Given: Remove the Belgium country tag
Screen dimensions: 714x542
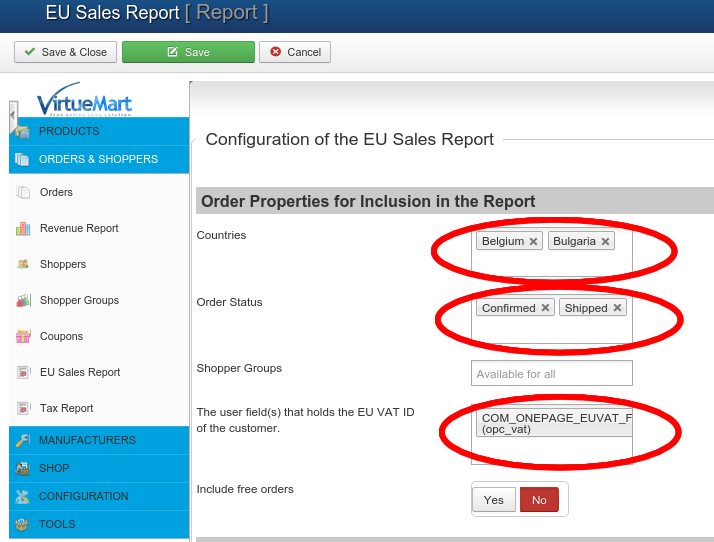Looking at the screenshot, I should click(534, 242).
